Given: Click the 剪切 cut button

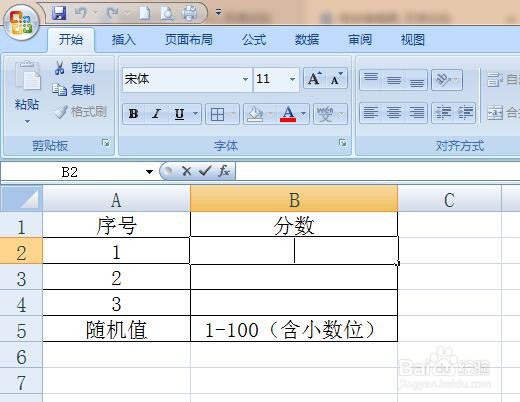Looking at the screenshot, I should coord(75,68).
